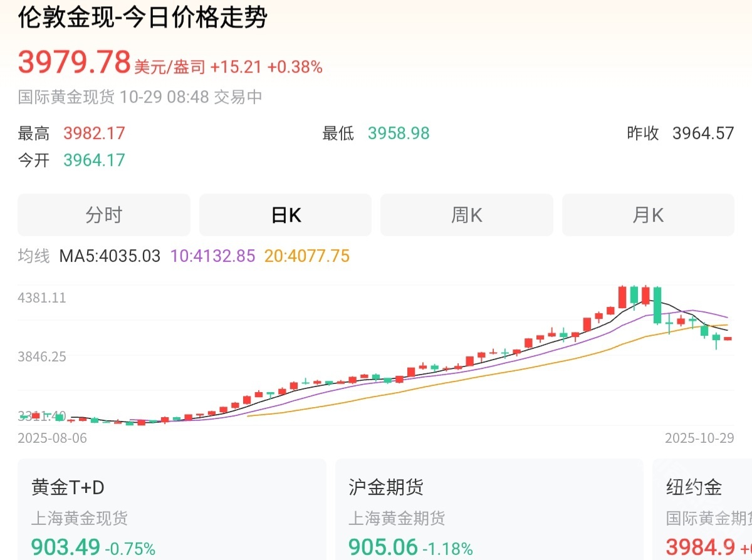Viewport: 752px width, 560px height.
Task: Show the 月K monthly chart tab
Action: click(647, 215)
